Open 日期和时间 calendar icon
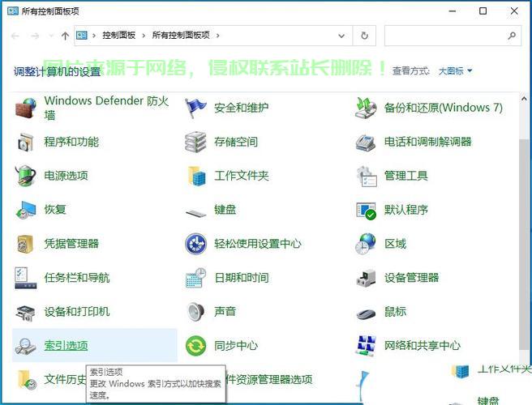The width and height of the screenshot is (532, 405). [196, 278]
